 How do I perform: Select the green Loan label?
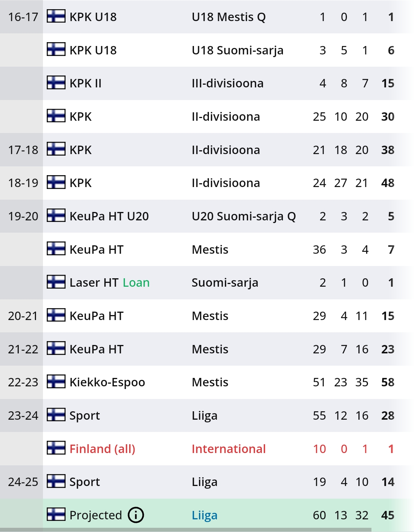tap(136, 282)
